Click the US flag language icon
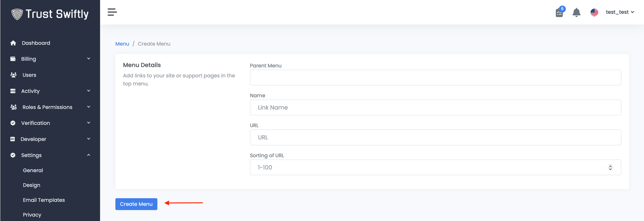Screen dimensions: 644x221 [594, 12]
